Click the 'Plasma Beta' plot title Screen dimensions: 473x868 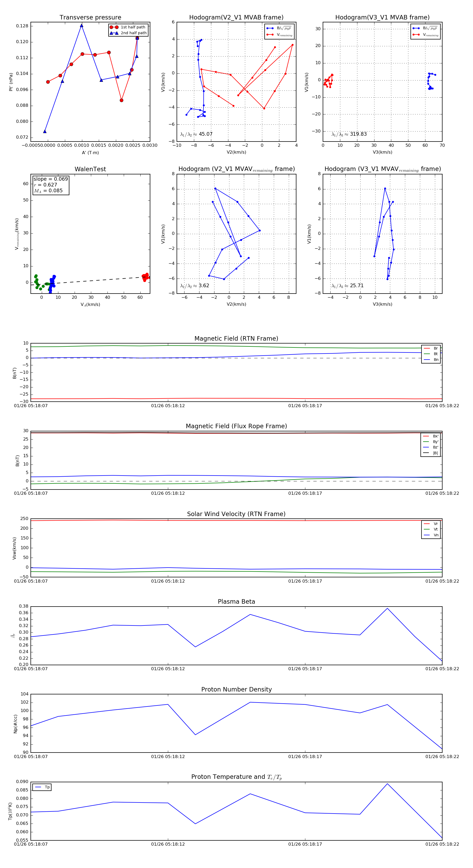pos(236,602)
